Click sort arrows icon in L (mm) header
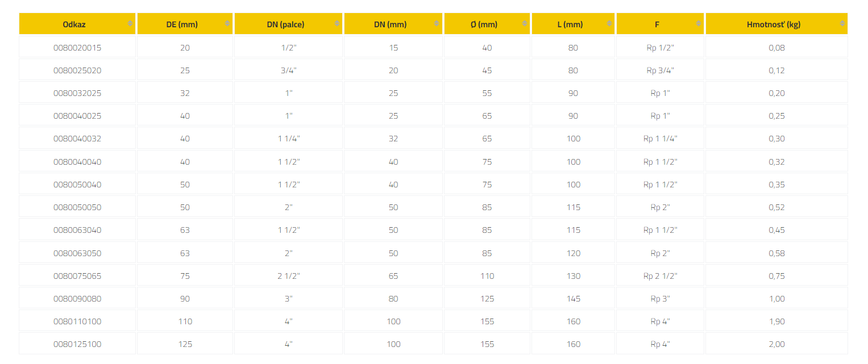The image size is (868, 364). click(x=609, y=23)
